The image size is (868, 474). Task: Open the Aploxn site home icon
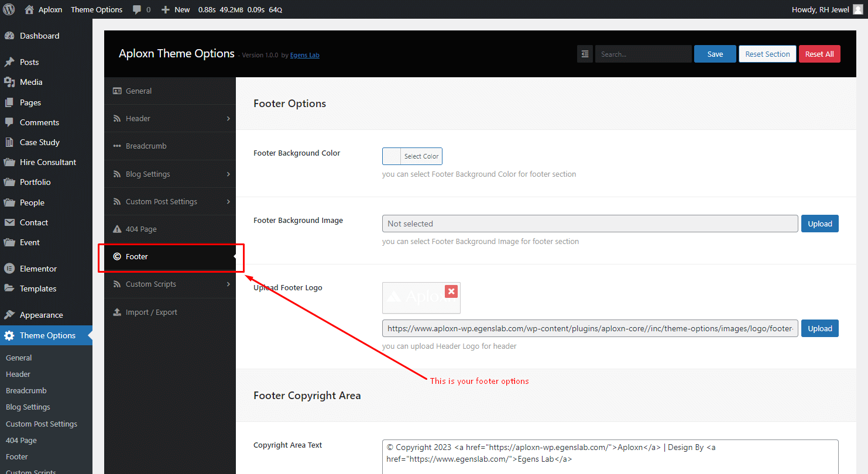coord(29,9)
